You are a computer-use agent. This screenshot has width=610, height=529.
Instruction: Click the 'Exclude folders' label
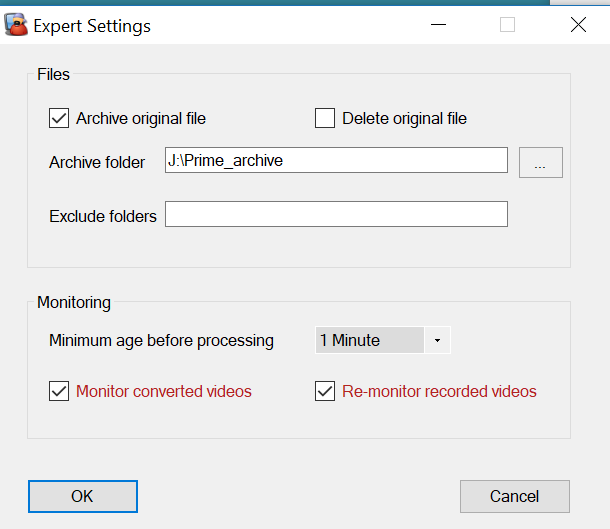point(102,216)
